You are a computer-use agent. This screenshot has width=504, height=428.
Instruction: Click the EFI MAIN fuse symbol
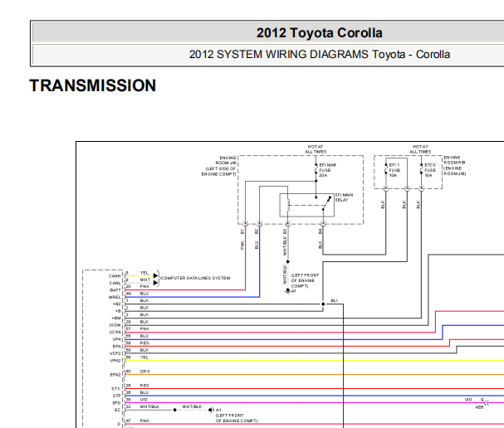tap(316, 170)
